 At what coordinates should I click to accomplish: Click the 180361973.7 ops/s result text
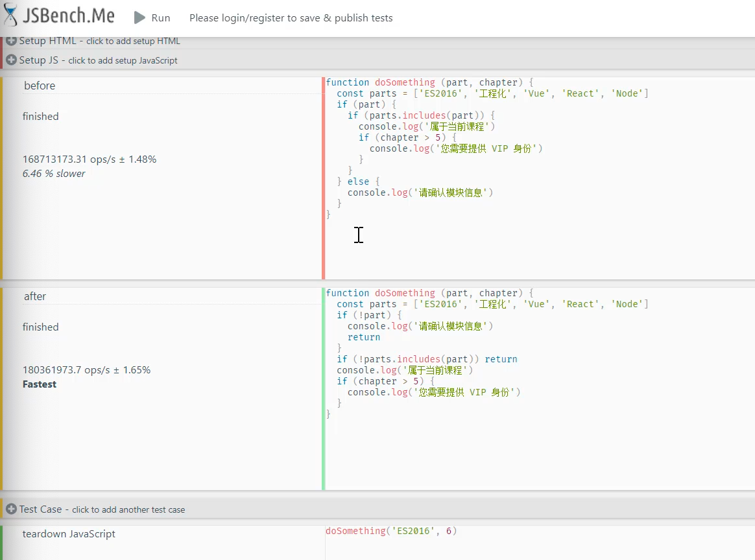[87, 370]
